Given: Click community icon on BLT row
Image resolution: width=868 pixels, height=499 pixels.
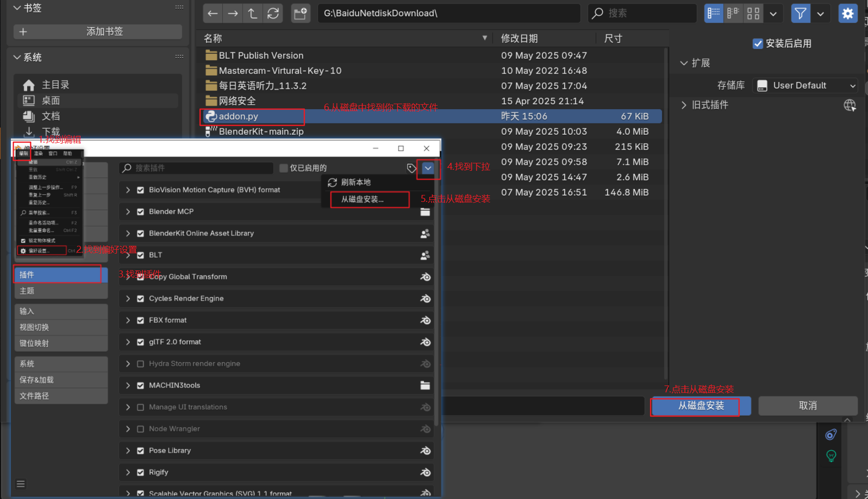Looking at the screenshot, I should [425, 255].
